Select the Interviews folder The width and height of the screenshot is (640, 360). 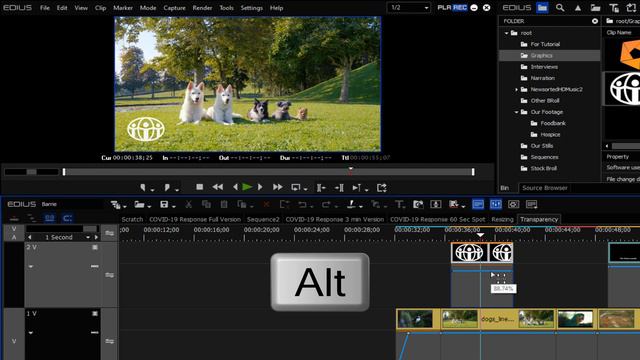[544, 67]
